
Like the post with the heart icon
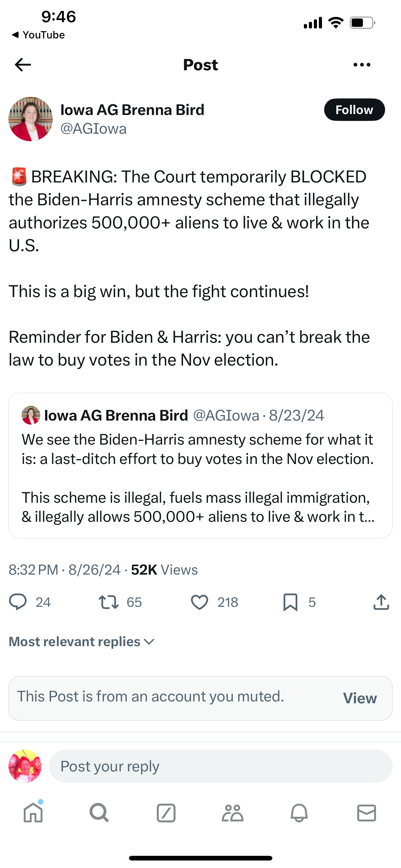coord(200,602)
